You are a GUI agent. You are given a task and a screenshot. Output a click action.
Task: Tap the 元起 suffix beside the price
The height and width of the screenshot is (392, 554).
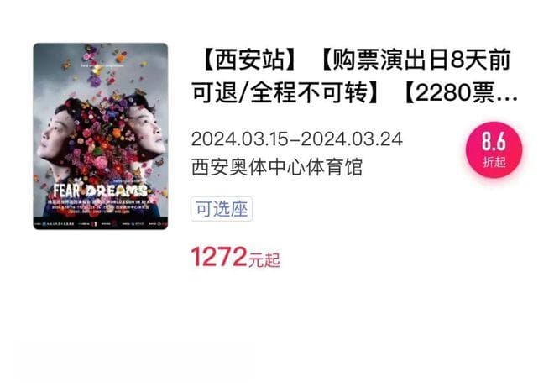click(264, 260)
